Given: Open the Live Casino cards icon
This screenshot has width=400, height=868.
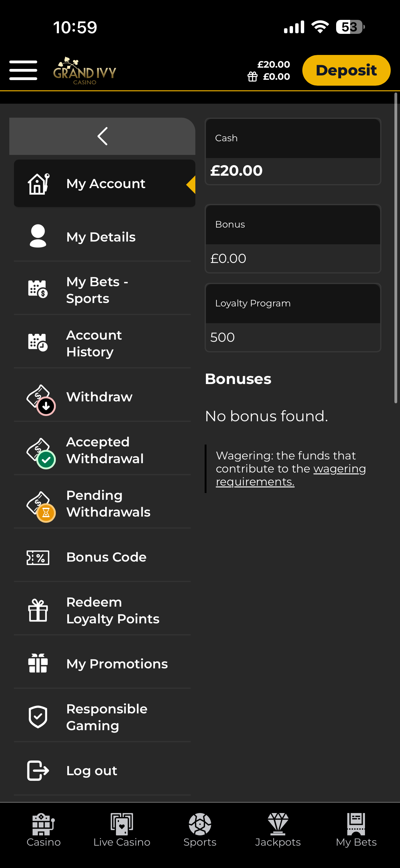Looking at the screenshot, I should [x=122, y=824].
